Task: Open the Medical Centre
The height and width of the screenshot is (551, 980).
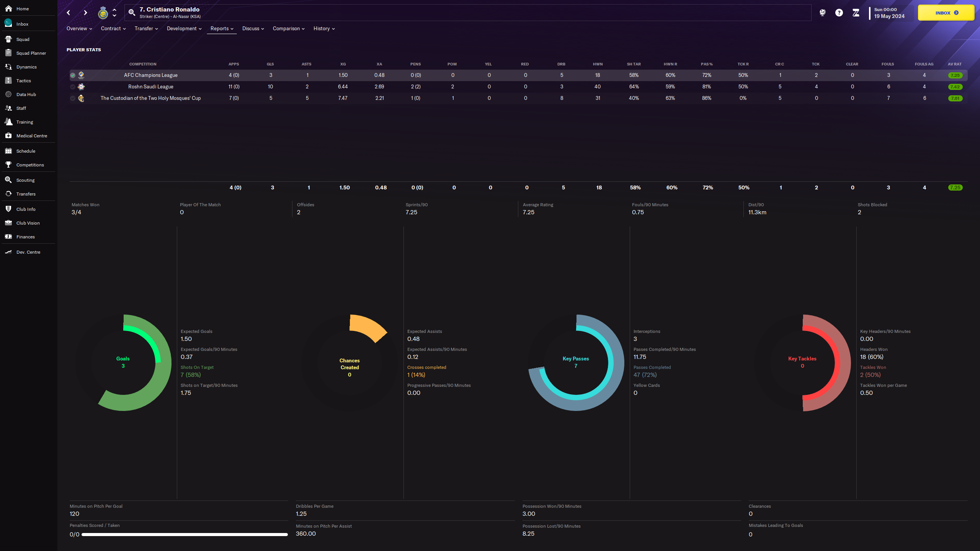Action: (28, 135)
